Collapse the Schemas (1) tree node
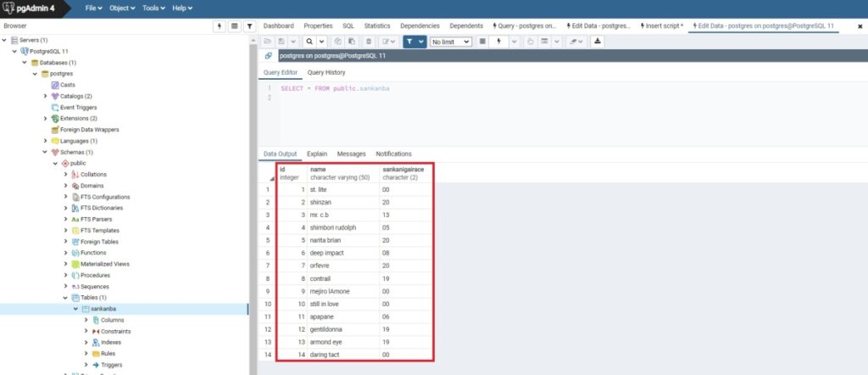This screenshot has height=375, width=868. tap(46, 152)
